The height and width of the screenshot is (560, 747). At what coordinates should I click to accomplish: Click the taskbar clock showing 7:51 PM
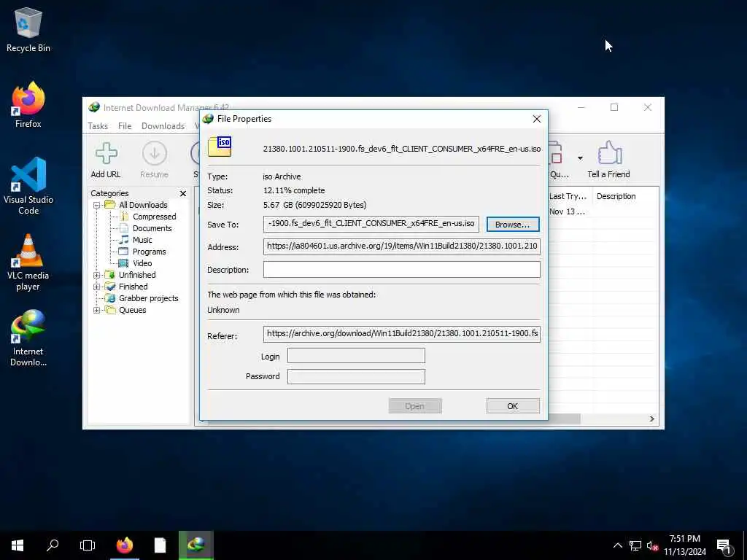tap(684, 545)
